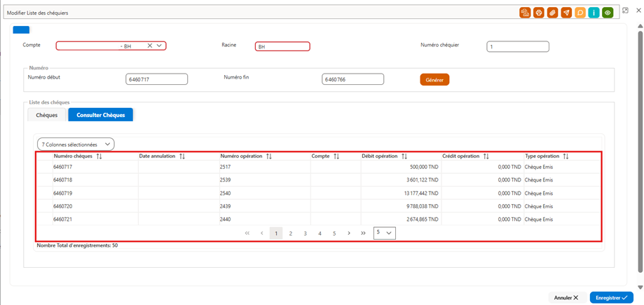Toggle the green eye view icon

click(608, 13)
